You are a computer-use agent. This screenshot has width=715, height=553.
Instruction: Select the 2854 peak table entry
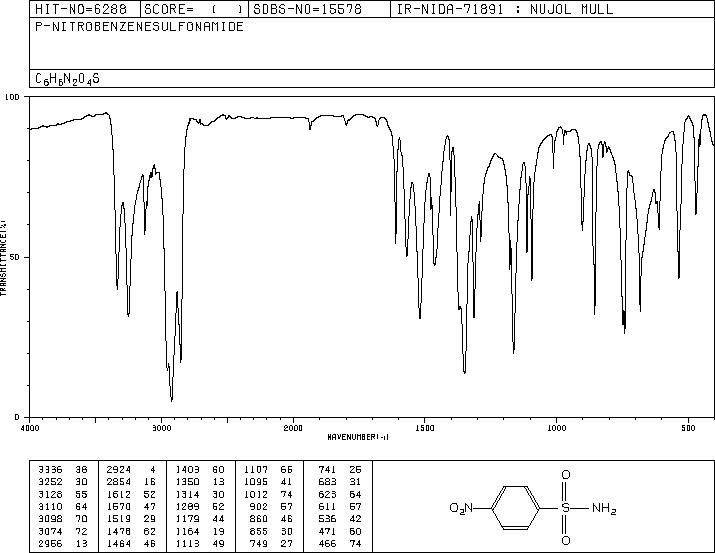click(131, 482)
